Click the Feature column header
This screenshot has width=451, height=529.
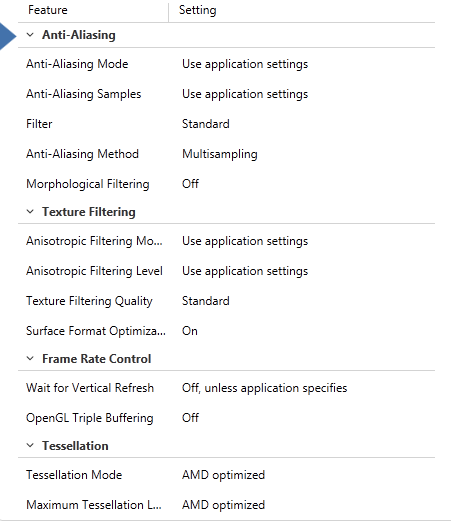tap(48, 10)
